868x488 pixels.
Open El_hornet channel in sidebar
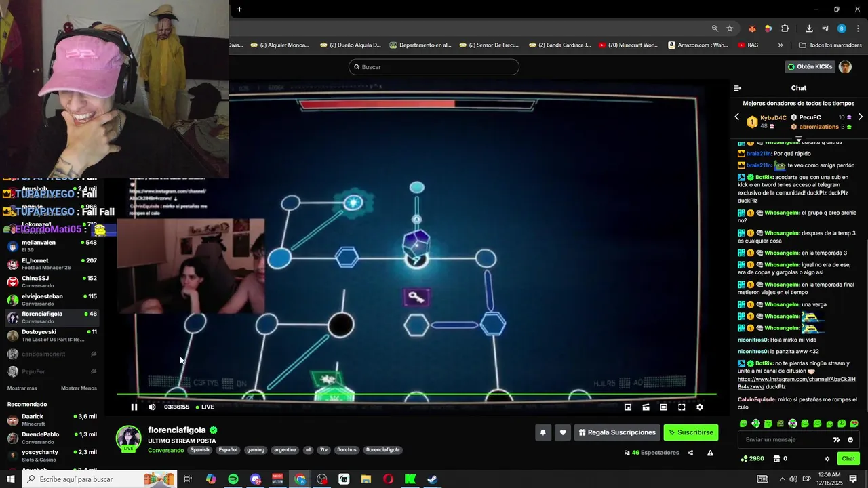[52, 264]
